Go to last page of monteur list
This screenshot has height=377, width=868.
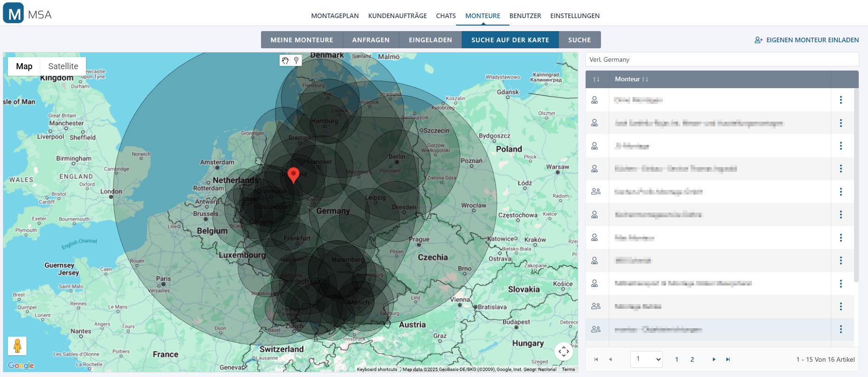coord(728,359)
